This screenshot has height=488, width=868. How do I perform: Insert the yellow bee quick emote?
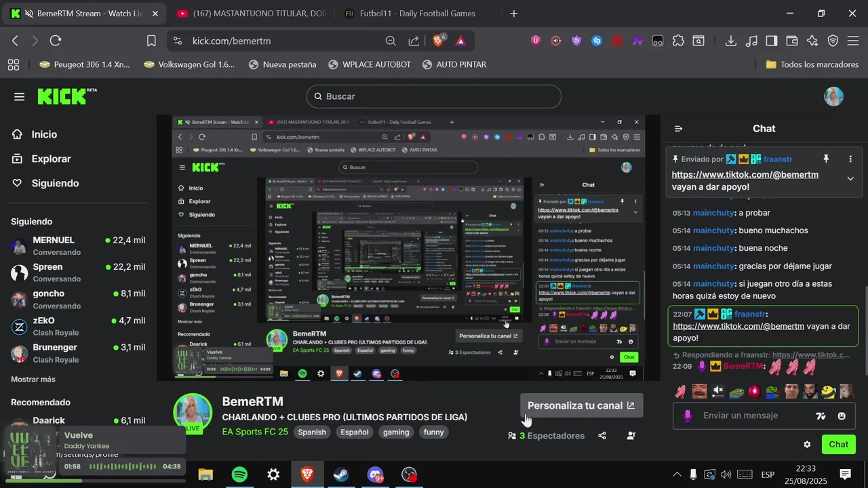(828, 391)
